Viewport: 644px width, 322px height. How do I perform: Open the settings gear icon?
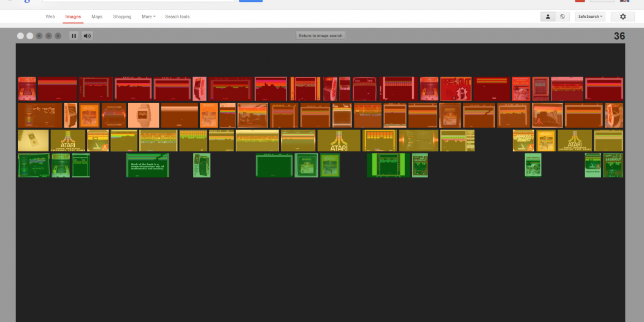click(623, 17)
